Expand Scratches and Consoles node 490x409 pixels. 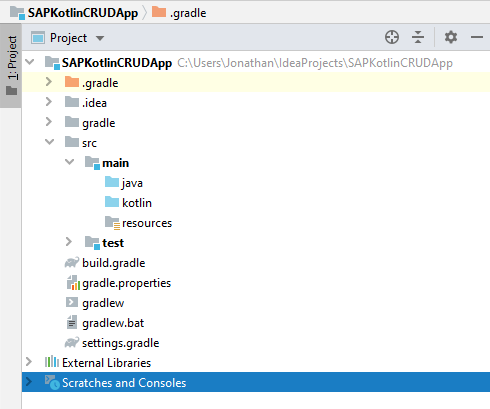(29, 382)
